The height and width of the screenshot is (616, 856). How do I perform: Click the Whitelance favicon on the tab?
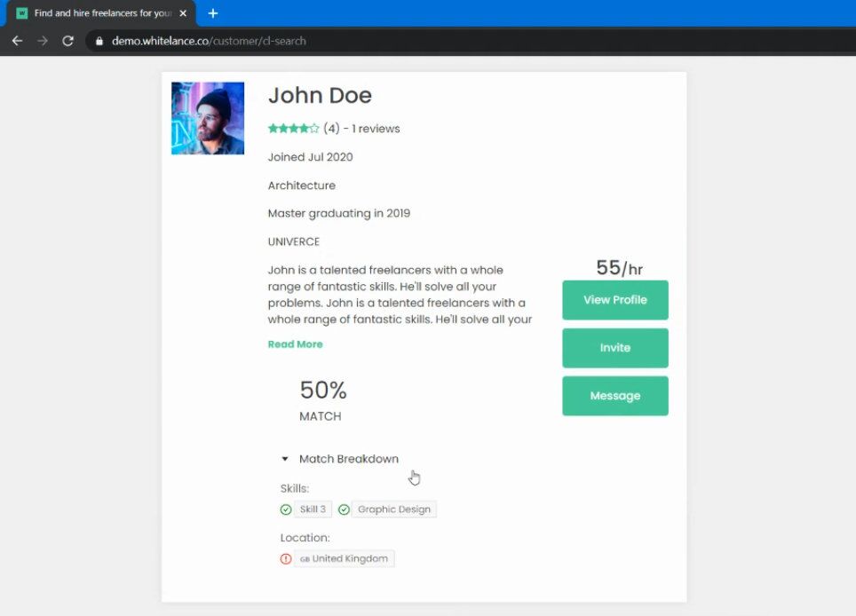pyautogui.click(x=22, y=13)
